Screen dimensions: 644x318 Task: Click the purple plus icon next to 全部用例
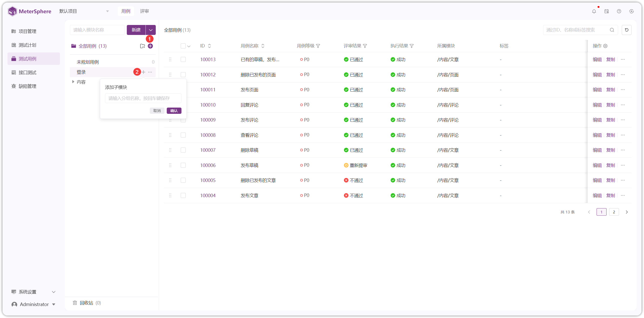pyautogui.click(x=150, y=46)
